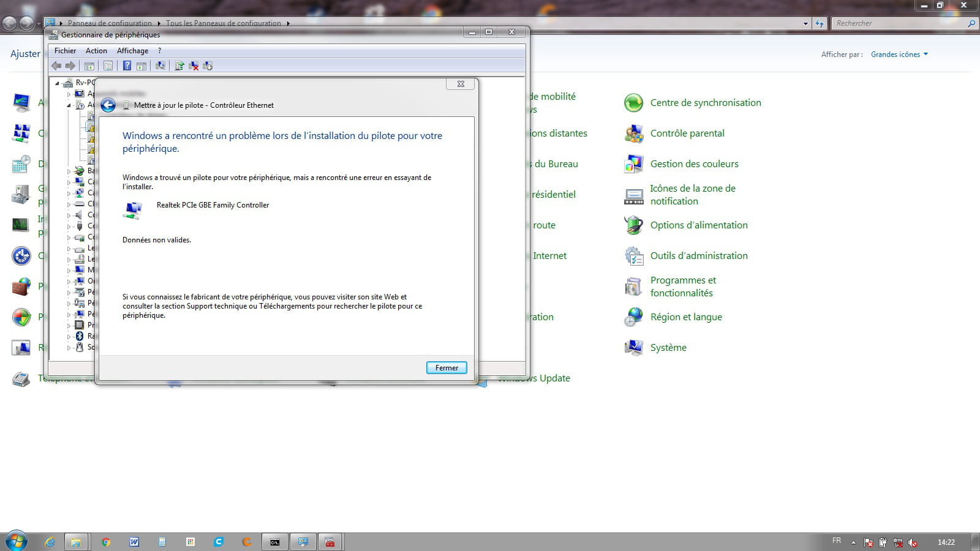The height and width of the screenshot is (551, 980).
Task: Expand the USB controllers tree category
Action: point(69,226)
